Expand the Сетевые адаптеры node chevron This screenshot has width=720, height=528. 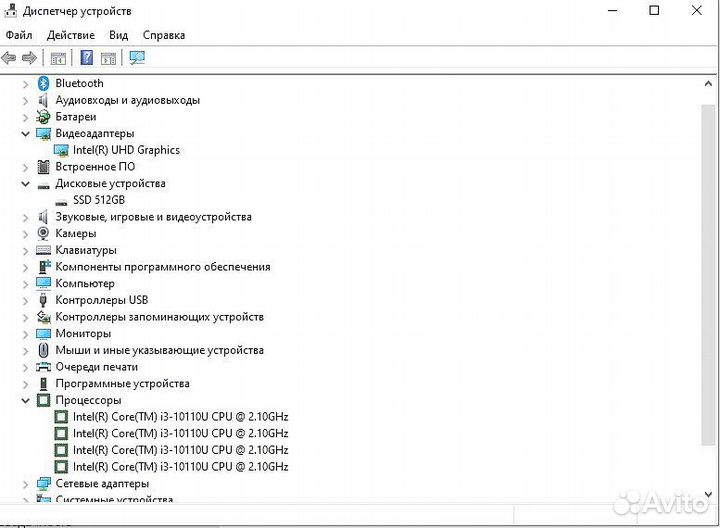coord(26,484)
